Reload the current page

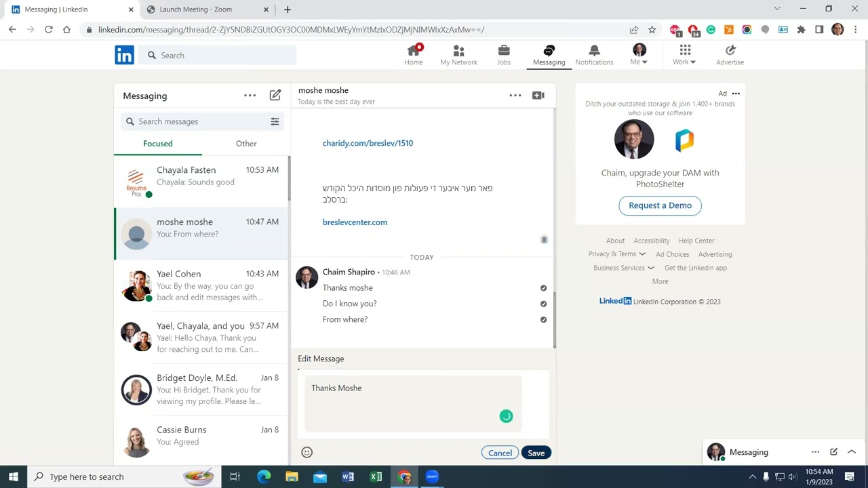pos(48,30)
